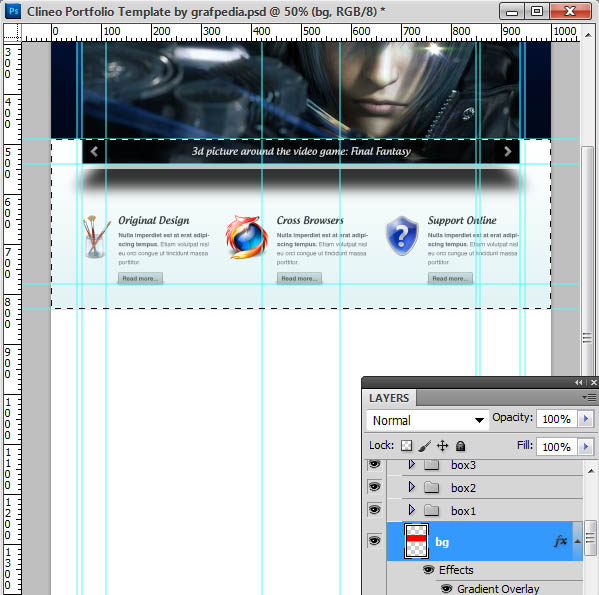This screenshot has width=599, height=595.
Task: Click the Layers list scrollbar thumb
Action: coord(591,537)
